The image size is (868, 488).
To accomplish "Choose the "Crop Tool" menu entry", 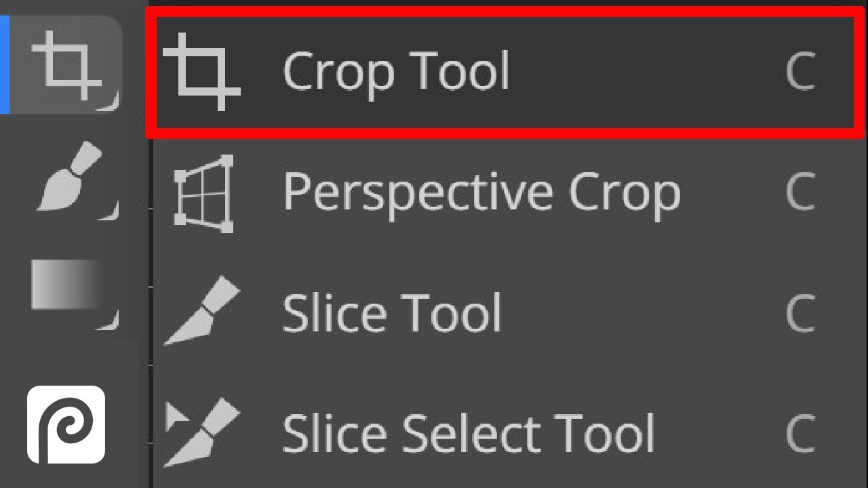I will [x=395, y=70].
